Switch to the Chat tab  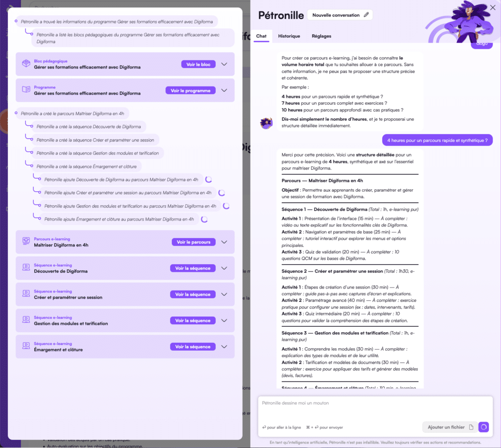261,36
